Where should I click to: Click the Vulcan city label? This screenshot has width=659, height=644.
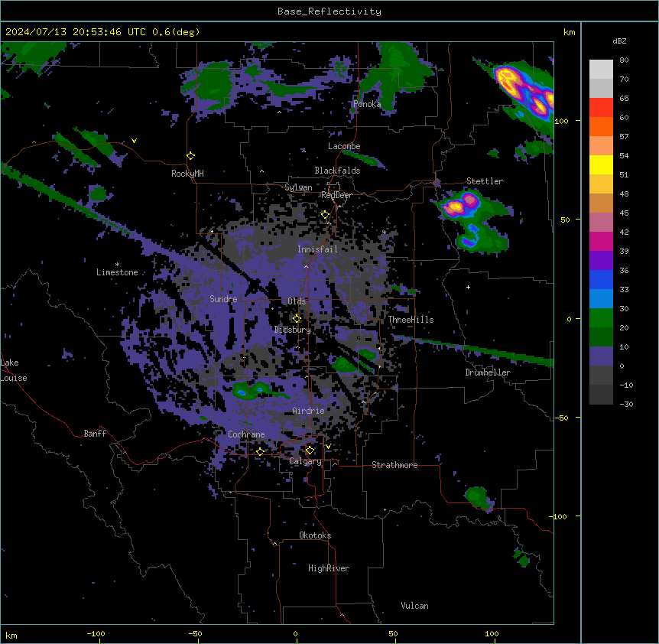click(415, 606)
